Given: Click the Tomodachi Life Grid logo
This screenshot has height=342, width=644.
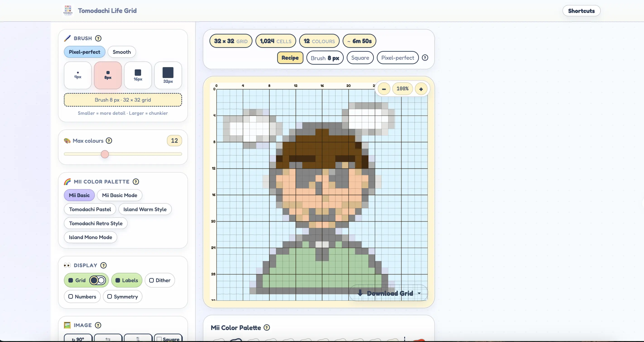Looking at the screenshot, I should (x=68, y=10).
